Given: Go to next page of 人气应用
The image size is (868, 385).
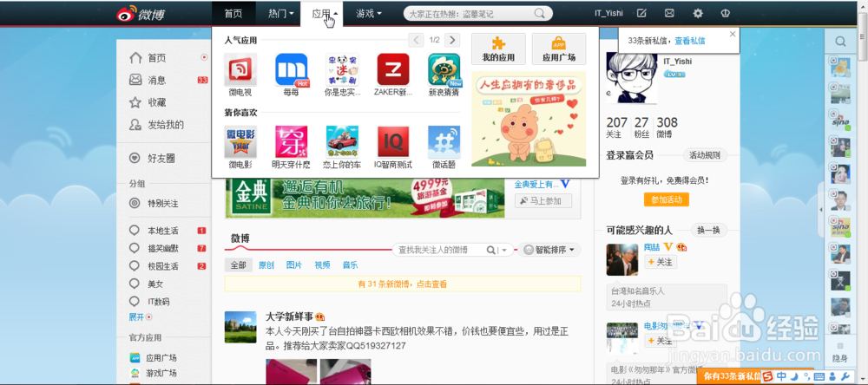Looking at the screenshot, I should coord(453,40).
